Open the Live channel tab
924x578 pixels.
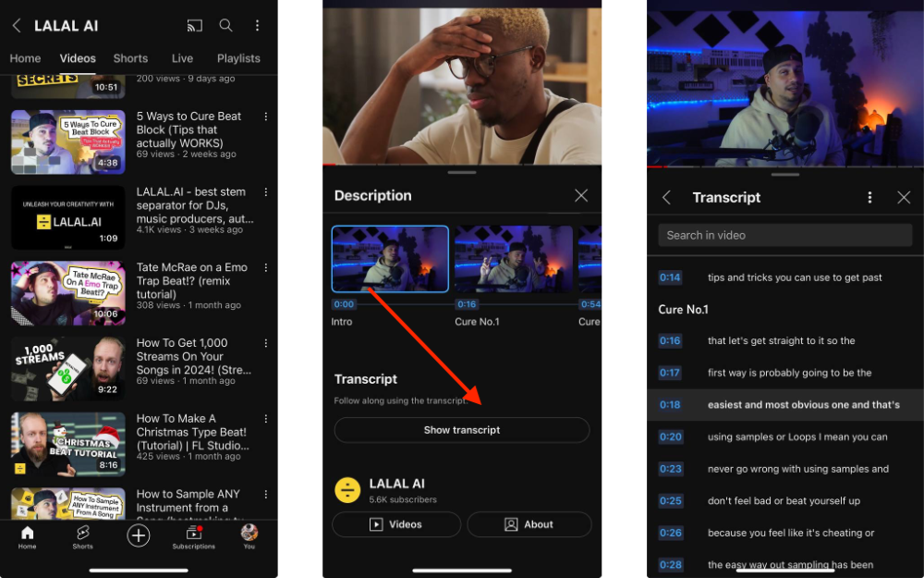pos(182,58)
